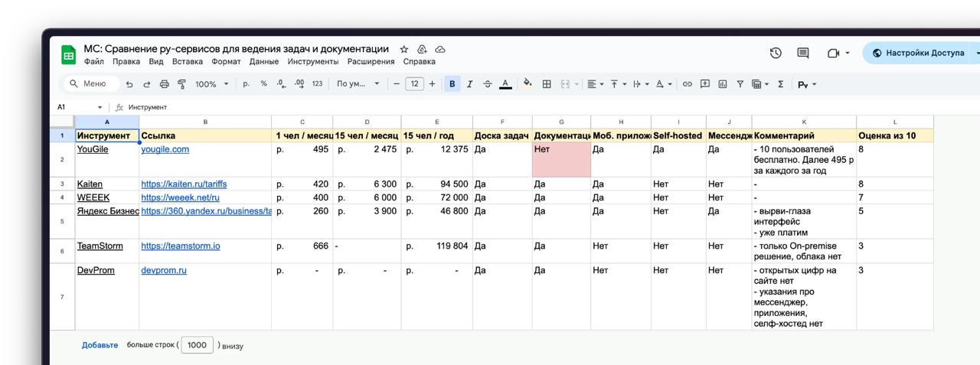Toggle strikethrough formatting
This screenshot has height=365, width=980.
pos(487,84)
